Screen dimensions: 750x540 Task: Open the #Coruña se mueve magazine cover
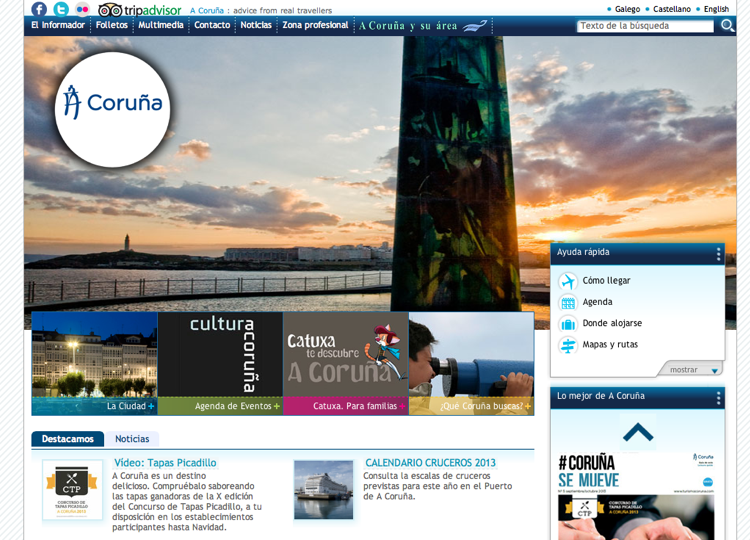pyautogui.click(x=637, y=496)
